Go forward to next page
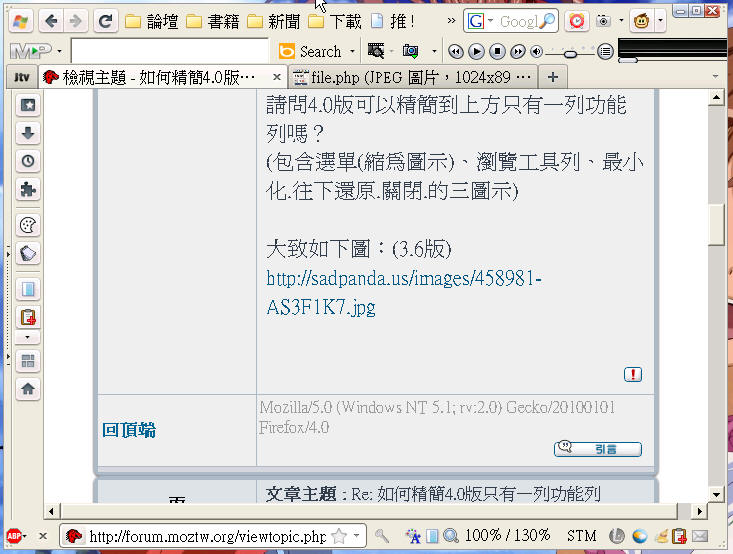The height and width of the screenshot is (554, 733). click(x=75, y=21)
